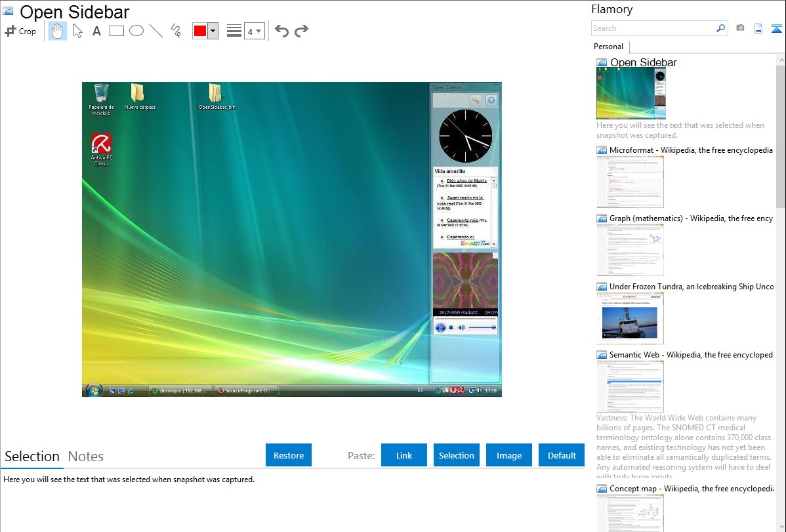Open the Semantic Web snapshot thumbnail
Viewport: 786px width, 532px height.
[x=630, y=386]
